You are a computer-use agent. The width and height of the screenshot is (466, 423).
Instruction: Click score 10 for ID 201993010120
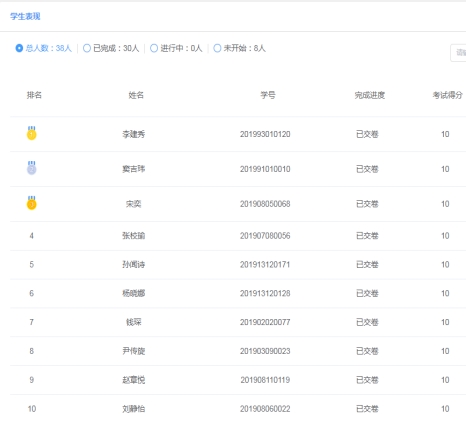pos(445,134)
